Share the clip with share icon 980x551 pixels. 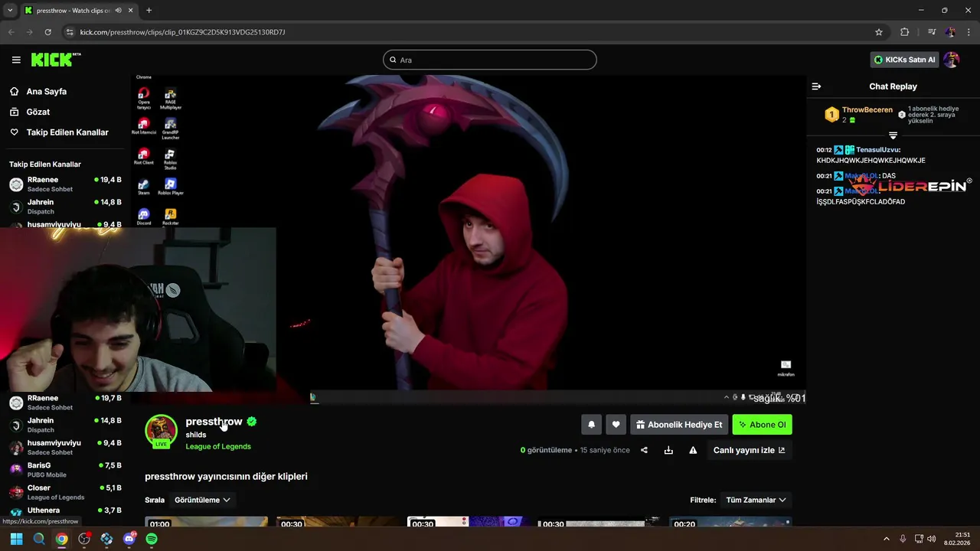pyautogui.click(x=644, y=450)
